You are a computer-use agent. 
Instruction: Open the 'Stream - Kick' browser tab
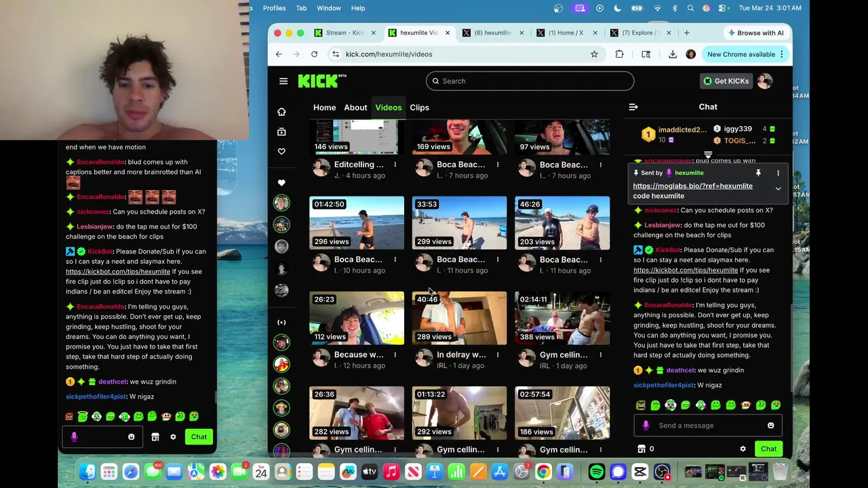[344, 33]
